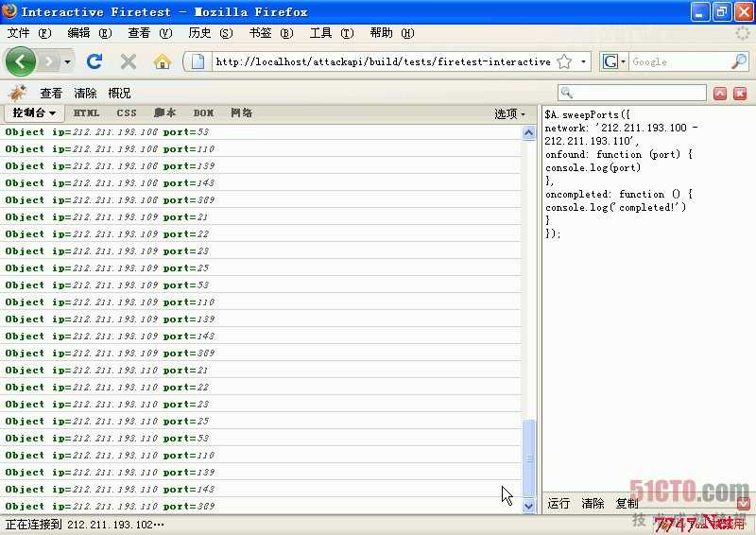
Task: Click the Firebug bug icon
Action: click(x=18, y=93)
